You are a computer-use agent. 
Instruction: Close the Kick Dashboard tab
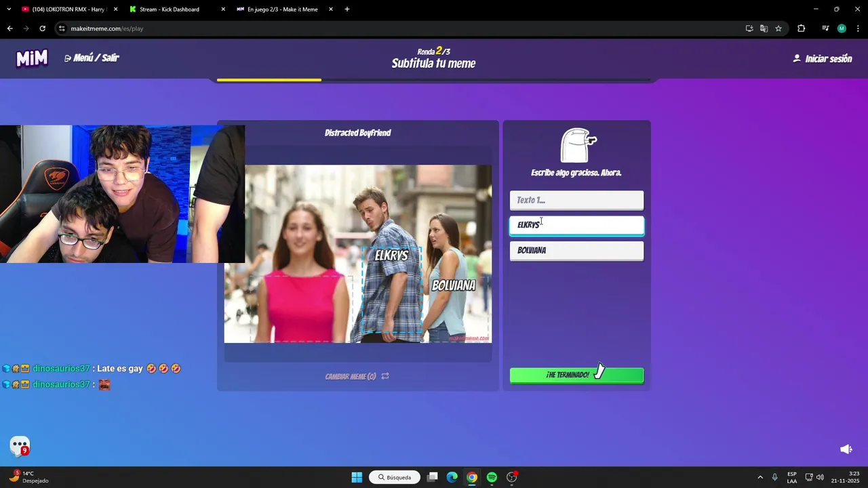coord(223,9)
